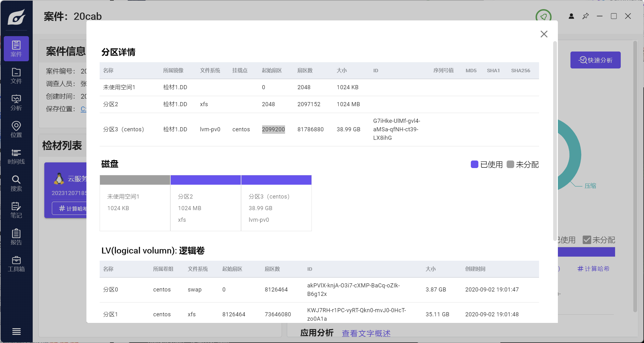This screenshot has width=644, height=343.
Task: Click the 未分配 legend swatch
Action: (510, 164)
